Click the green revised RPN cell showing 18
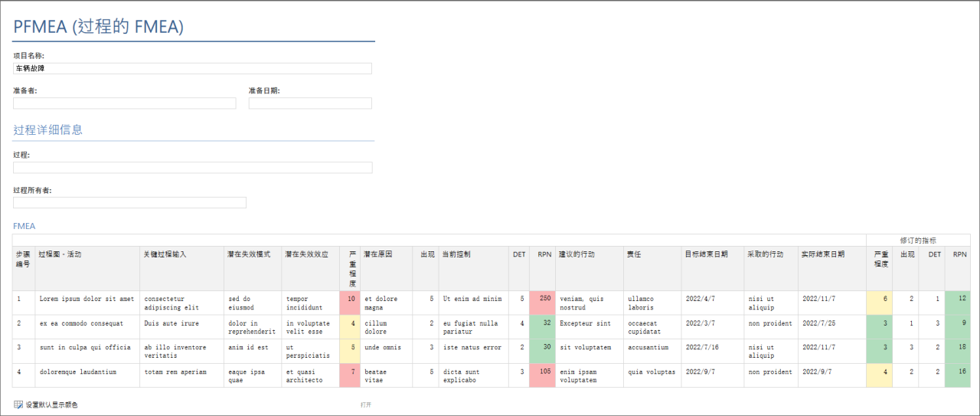This screenshot has width=980, height=416. tap(957, 351)
